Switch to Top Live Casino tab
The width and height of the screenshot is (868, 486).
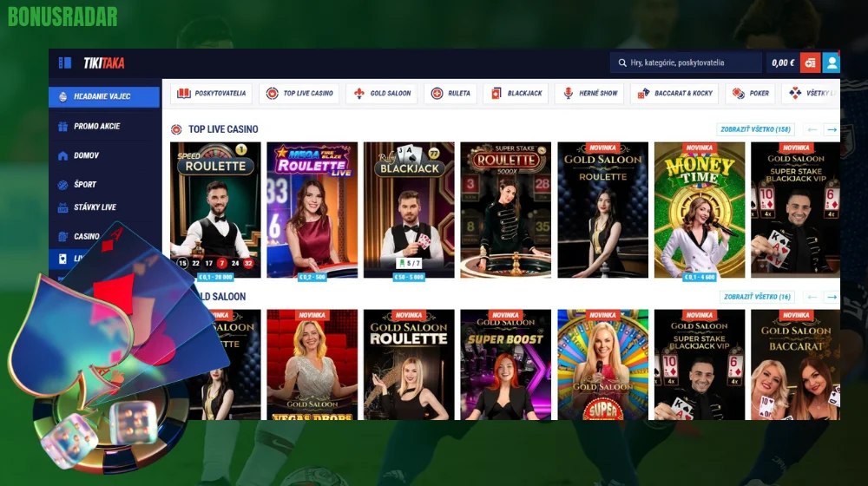pos(299,93)
